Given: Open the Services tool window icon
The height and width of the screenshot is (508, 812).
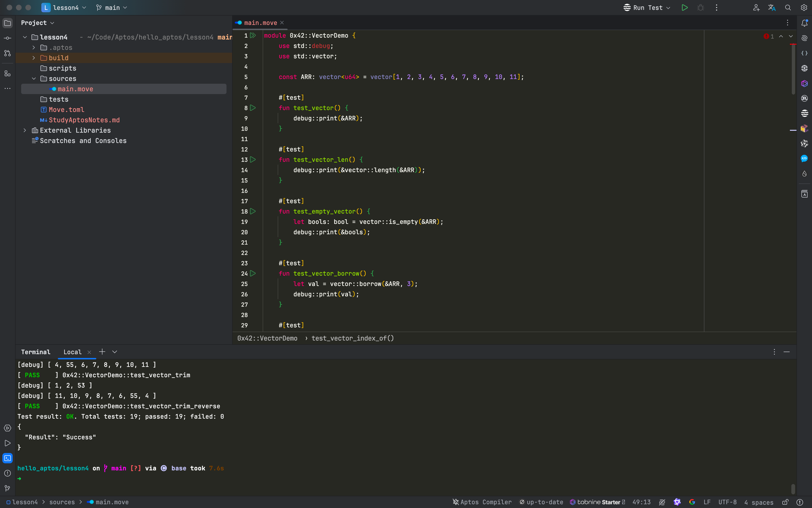Looking at the screenshot, I should point(7,428).
